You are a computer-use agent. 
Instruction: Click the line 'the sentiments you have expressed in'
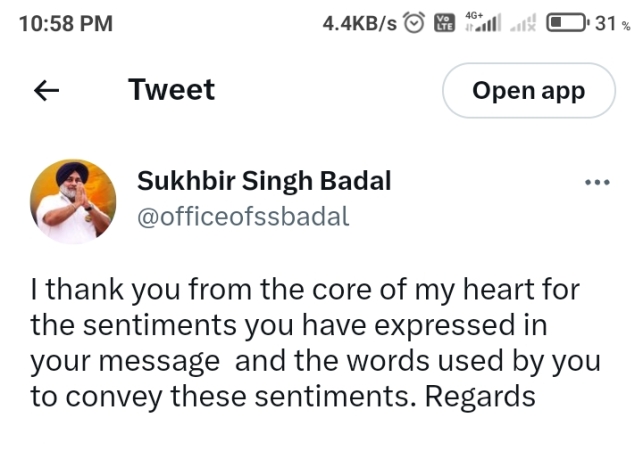(289, 326)
